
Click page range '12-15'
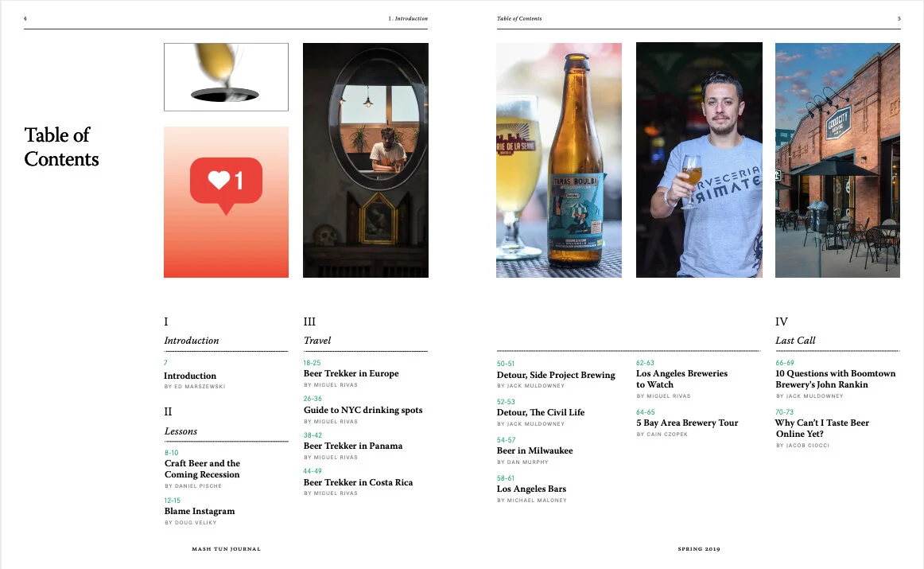(173, 501)
